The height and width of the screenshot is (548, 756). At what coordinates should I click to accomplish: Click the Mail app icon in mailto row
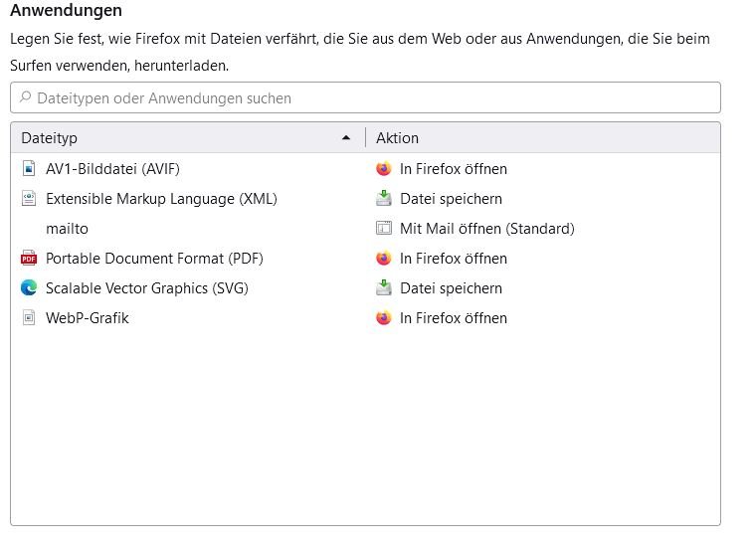[384, 228]
